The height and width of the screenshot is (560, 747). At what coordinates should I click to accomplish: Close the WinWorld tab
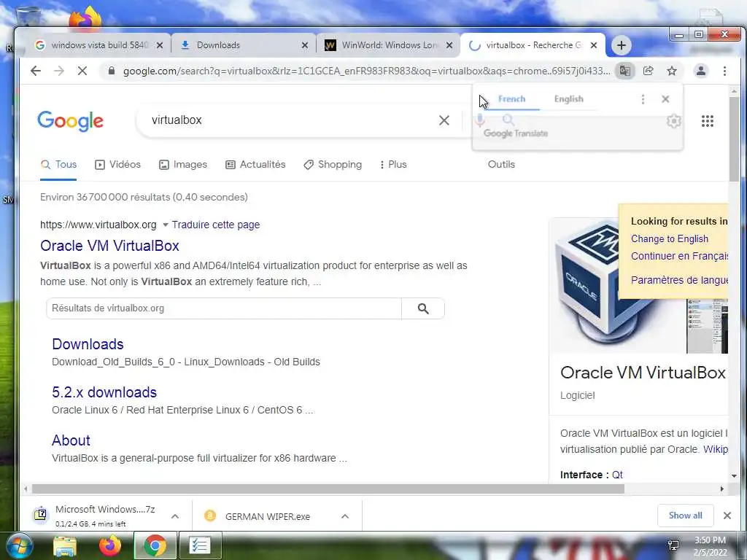449,45
